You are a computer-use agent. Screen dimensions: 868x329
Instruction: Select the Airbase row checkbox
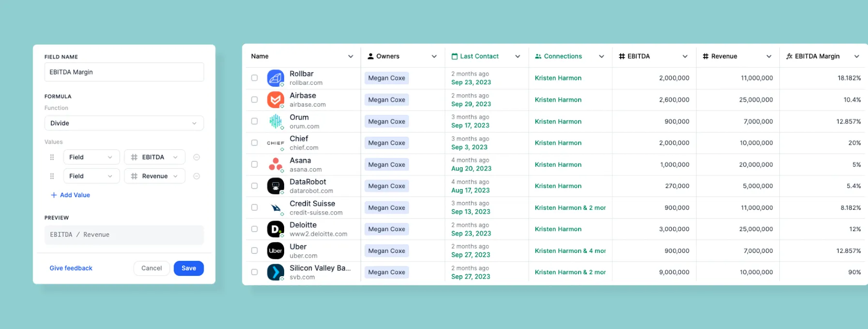(x=254, y=100)
